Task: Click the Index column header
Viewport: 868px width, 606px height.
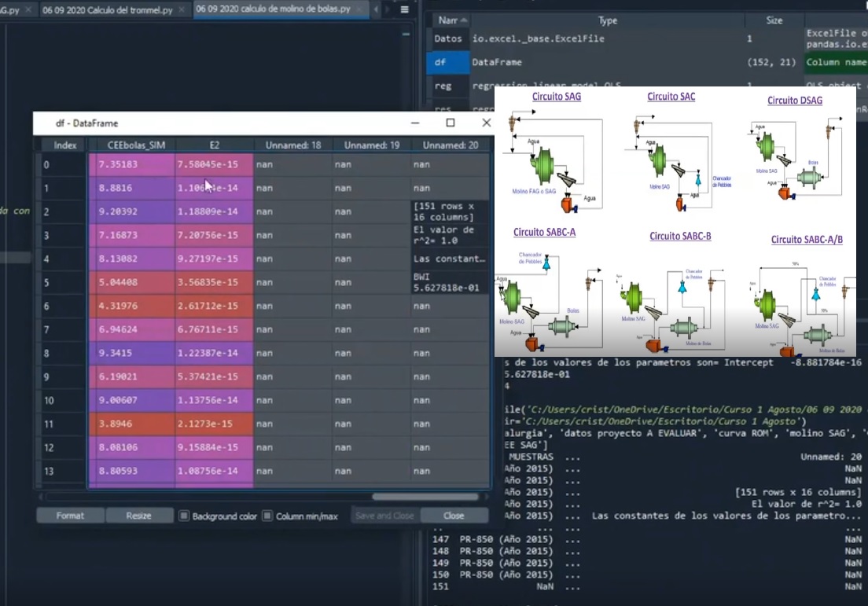Action: (64, 145)
